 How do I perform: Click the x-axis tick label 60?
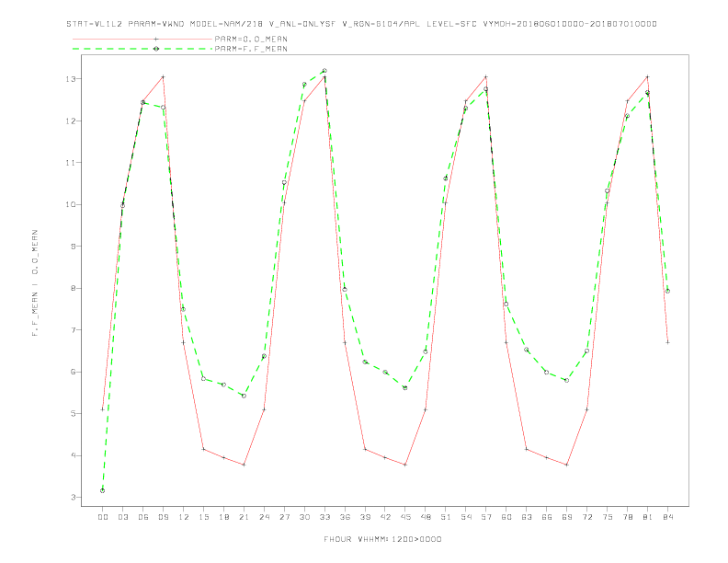[506, 517]
